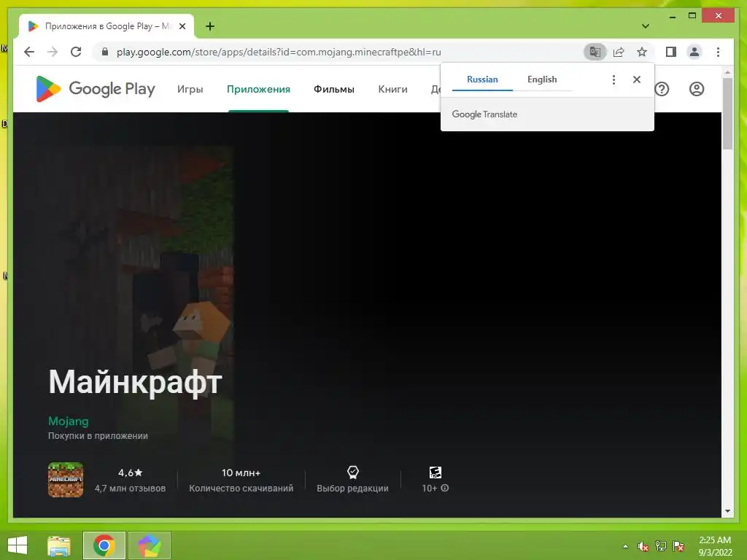The width and height of the screenshot is (747, 560).
Task: Select Russian tab in translate popup
Action: click(x=482, y=79)
